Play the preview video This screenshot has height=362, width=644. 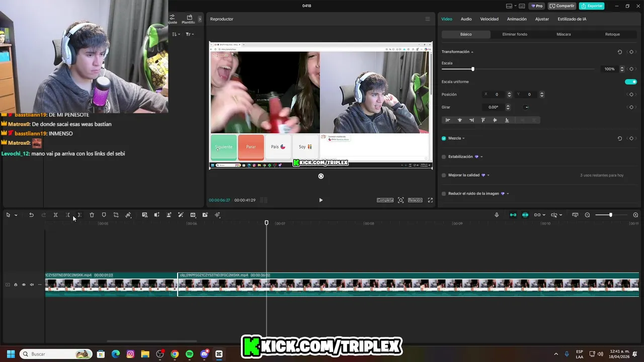pyautogui.click(x=320, y=200)
